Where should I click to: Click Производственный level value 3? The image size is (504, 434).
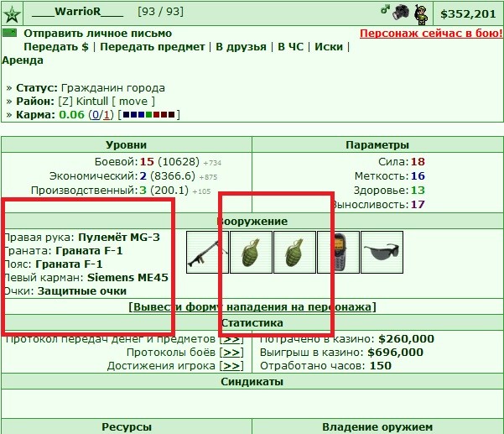pyautogui.click(x=143, y=190)
